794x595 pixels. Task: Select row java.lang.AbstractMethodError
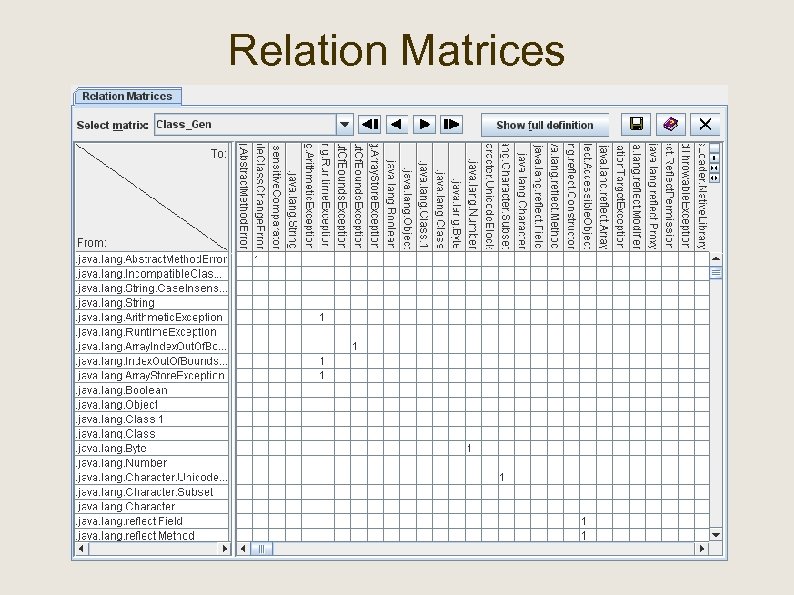pyautogui.click(x=152, y=259)
